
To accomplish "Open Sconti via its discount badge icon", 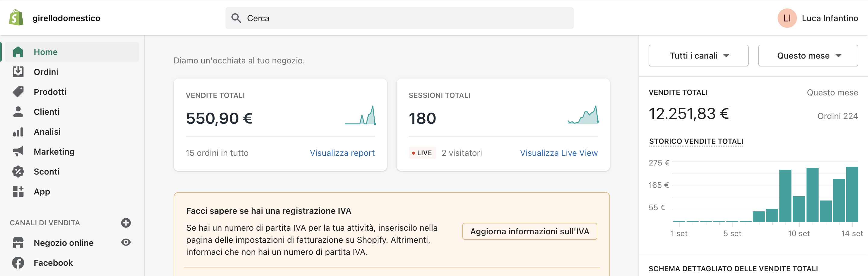I will coord(18,172).
